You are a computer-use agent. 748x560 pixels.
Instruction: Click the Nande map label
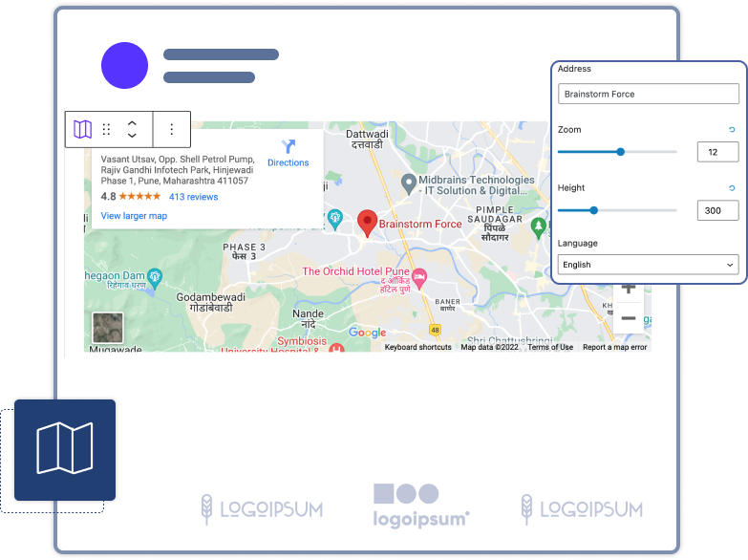309,318
